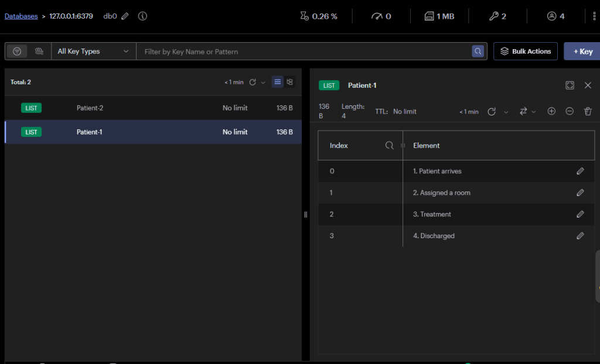This screenshot has width=600, height=364.
Task: Click the Bulk Actions button
Action: (525, 51)
